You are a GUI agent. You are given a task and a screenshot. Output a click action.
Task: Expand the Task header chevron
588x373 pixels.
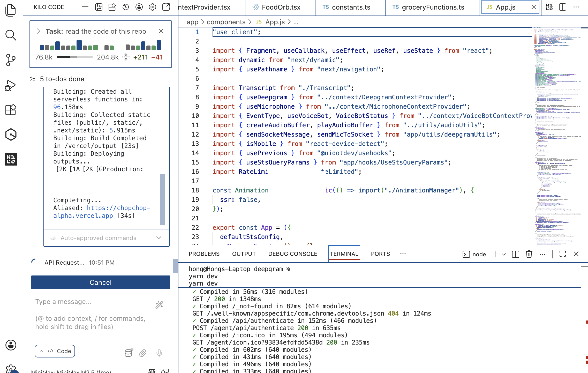[x=39, y=31]
